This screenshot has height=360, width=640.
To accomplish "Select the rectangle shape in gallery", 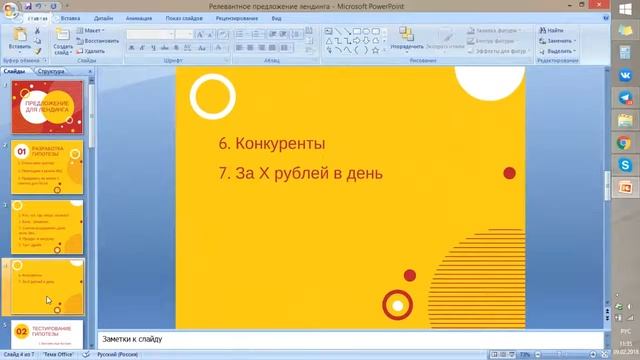I will [357, 31].
